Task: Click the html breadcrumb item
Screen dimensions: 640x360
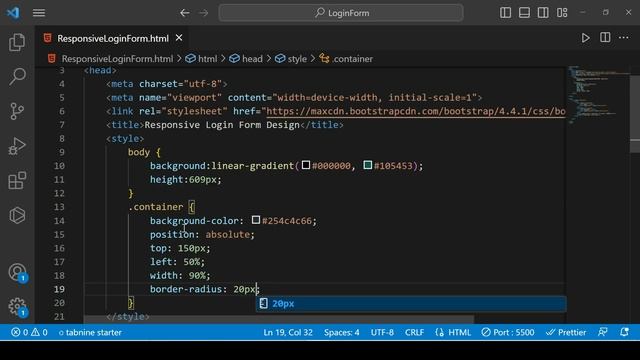Action: point(207,59)
